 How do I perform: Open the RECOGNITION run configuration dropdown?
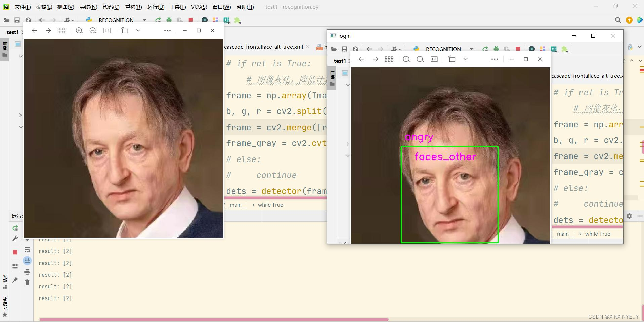click(x=116, y=20)
